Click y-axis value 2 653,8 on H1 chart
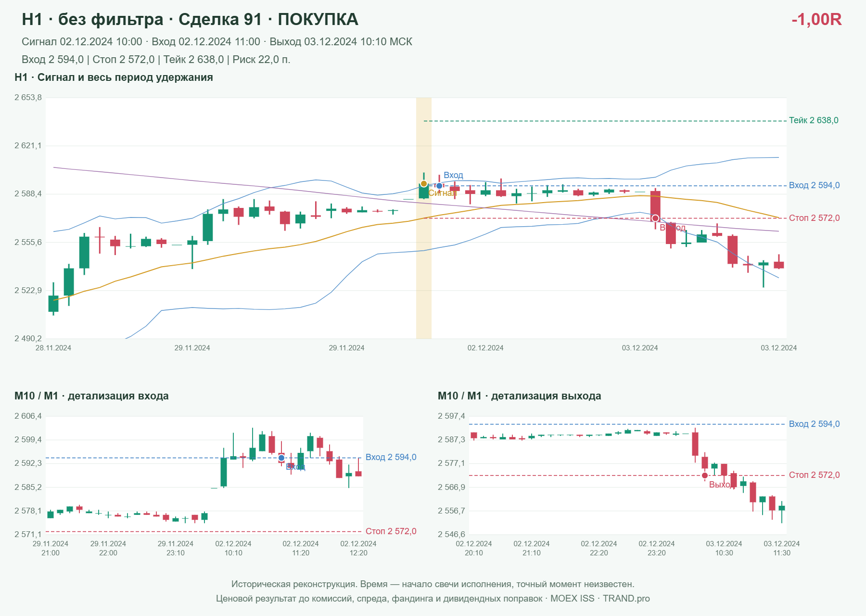Screen dimensions: 866x616 coord(28,98)
